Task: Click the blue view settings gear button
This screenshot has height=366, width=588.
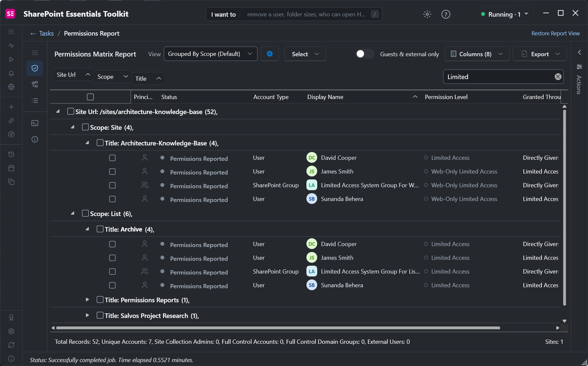Action: [270, 54]
